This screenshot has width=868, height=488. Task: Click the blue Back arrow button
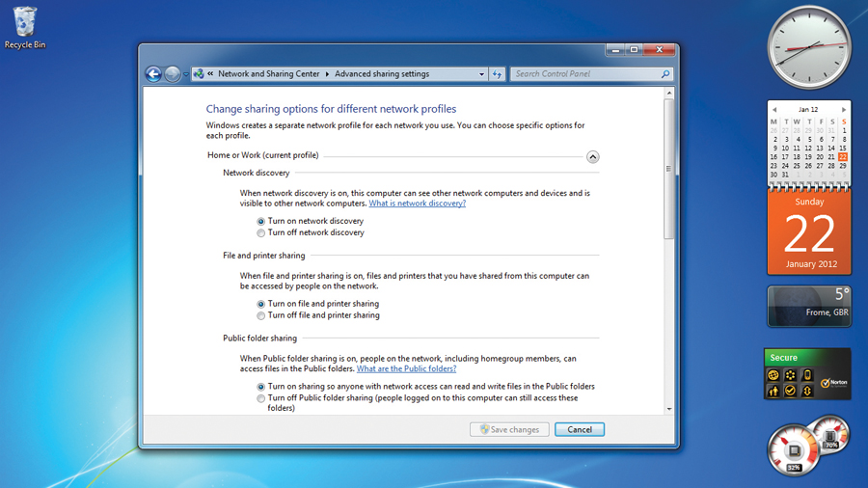[153, 73]
